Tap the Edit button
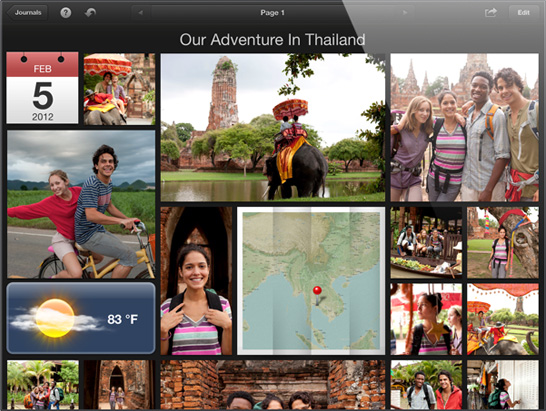Viewport: 546px width, 411px height. point(523,13)
